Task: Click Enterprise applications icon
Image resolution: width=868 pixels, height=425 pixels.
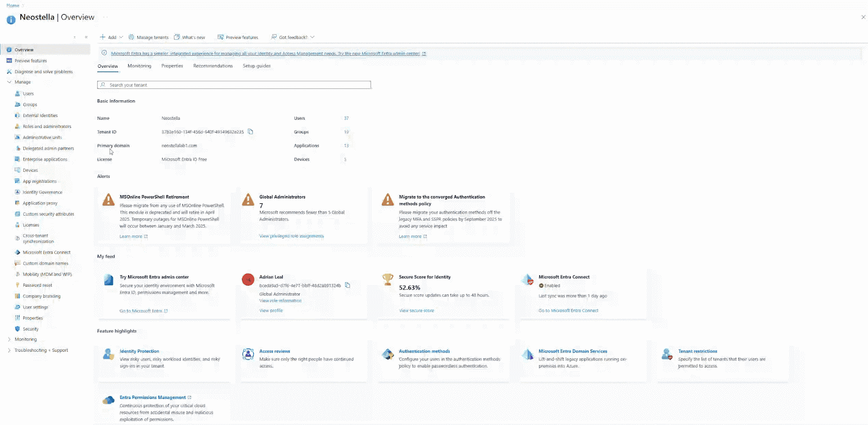Action: [x=17, y=159]
